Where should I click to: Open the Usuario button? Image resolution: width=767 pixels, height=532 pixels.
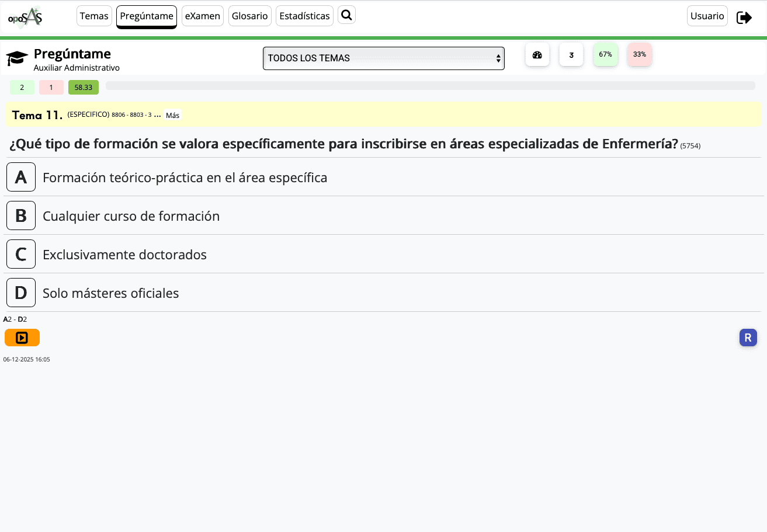coord(707,16)
